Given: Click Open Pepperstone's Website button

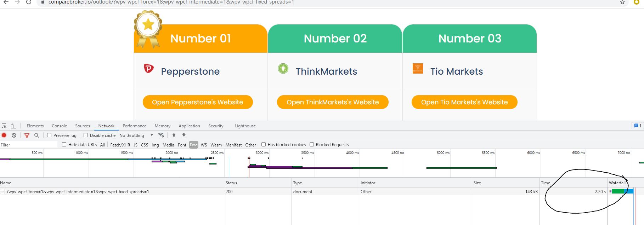Looking at the screenshot, I should pyautogui.click(x=198, y=102).
